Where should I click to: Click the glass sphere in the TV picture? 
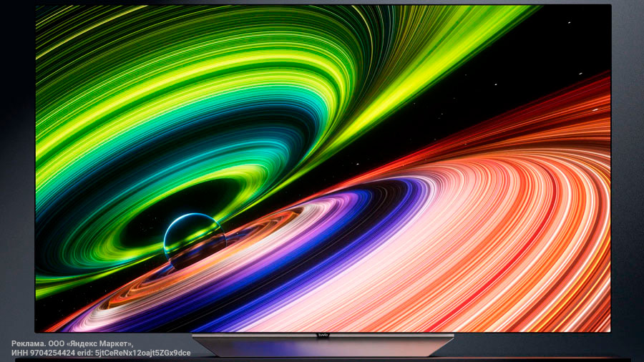[195, 241]
